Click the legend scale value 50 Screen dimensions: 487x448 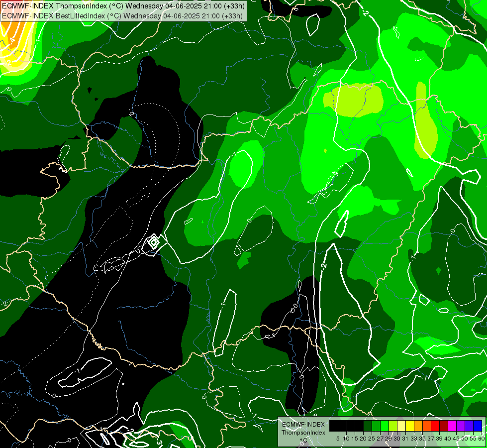point(464,439)
